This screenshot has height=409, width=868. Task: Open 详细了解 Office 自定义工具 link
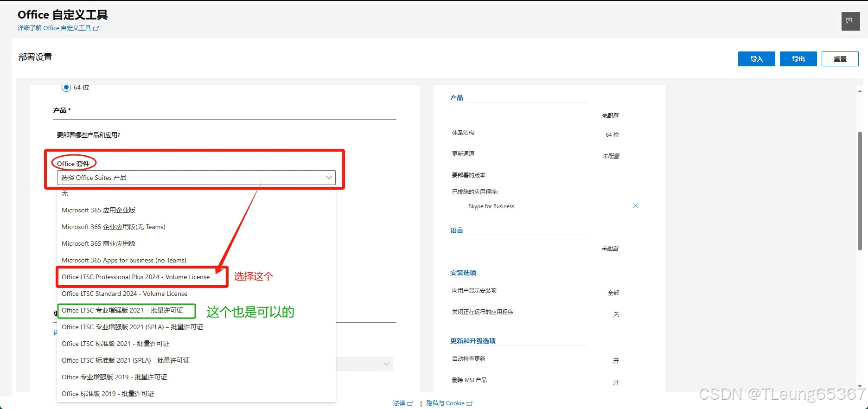coord(58,28)
